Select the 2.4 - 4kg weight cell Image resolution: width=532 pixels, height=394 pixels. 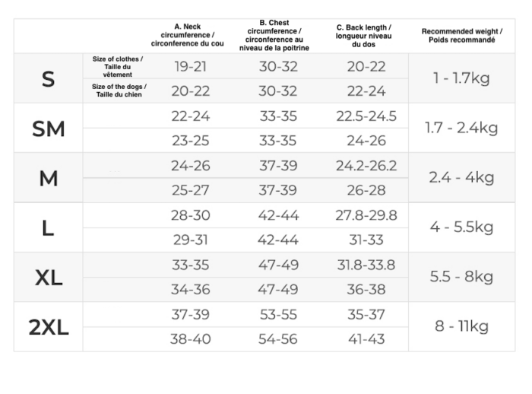461,178
